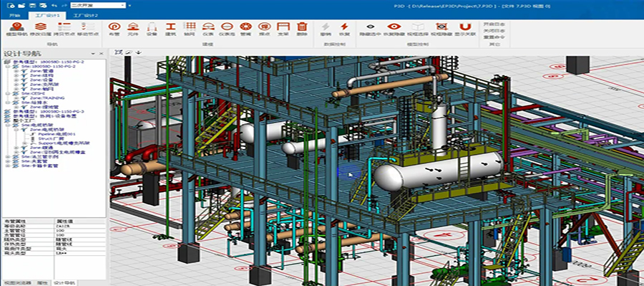The height and width of the screenshot is (286, 644).
Task: Click the 恢复 lightning bolt icon
Action: click(344, 29)
